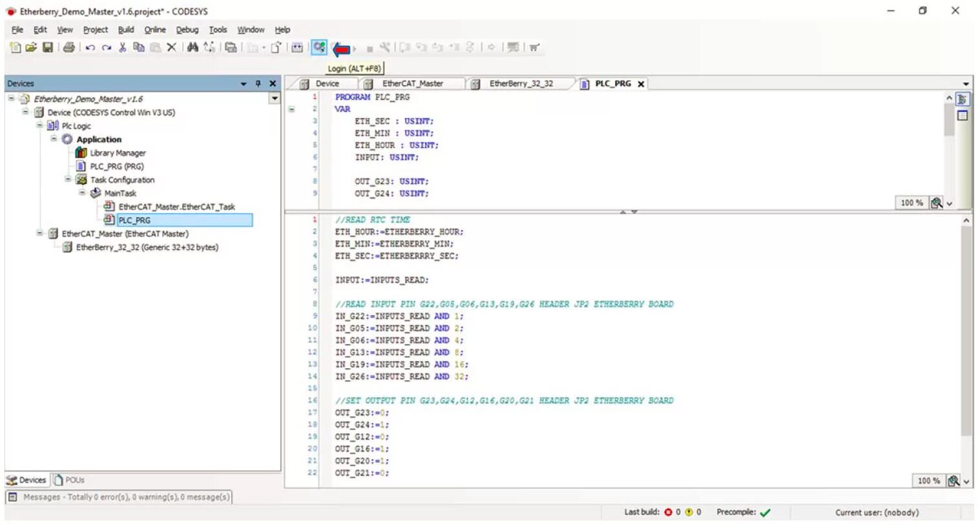The image size is (980, 525).
Task: Click zoom magnifier icon in implementation pane
Action: click(x=953, y=480)
